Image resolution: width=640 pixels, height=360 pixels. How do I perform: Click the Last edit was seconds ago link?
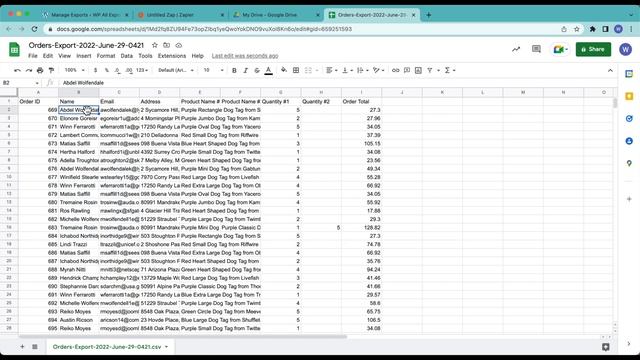[245, 56]
